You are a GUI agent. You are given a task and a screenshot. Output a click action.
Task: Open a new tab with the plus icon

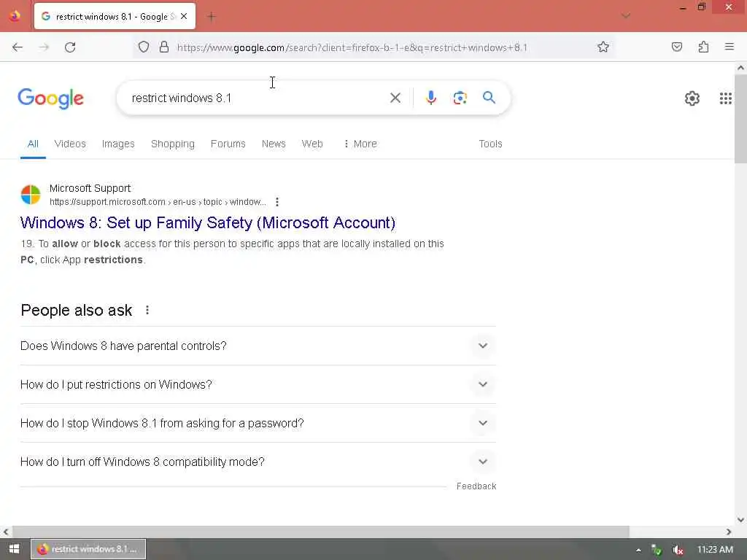coord(211,17)
